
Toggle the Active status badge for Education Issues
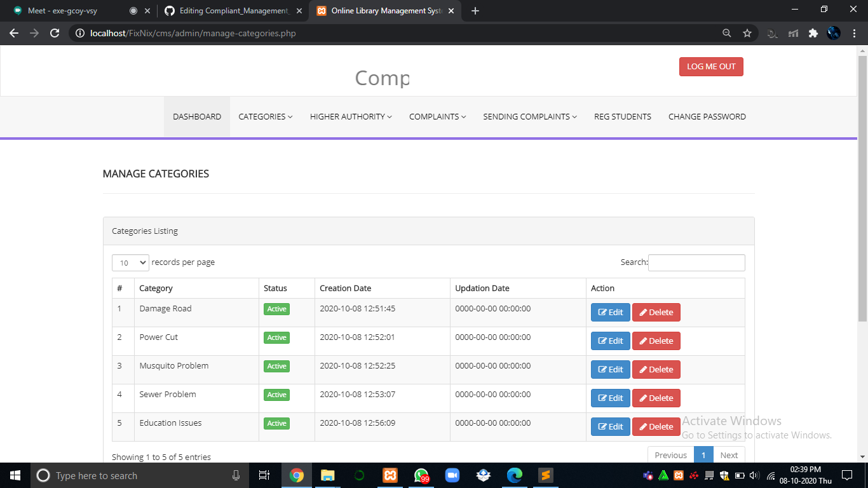click(276, 423)
